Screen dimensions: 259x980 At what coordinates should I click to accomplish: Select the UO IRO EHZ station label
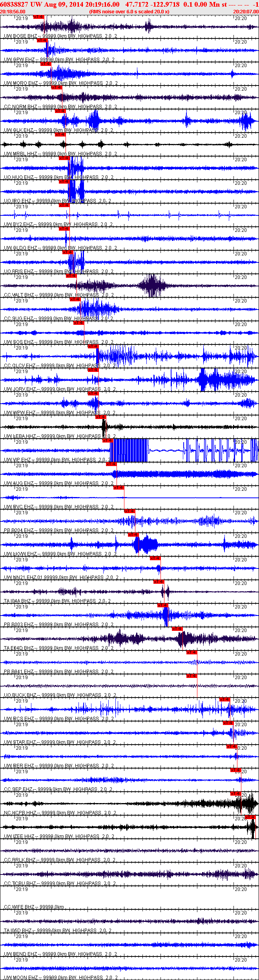tap(18, 201)
